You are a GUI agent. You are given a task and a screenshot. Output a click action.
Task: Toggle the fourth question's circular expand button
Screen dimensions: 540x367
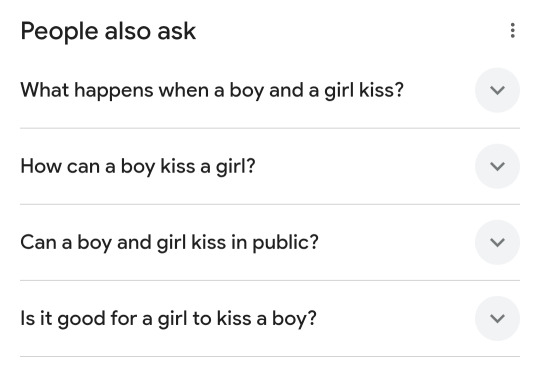[497, 318]
